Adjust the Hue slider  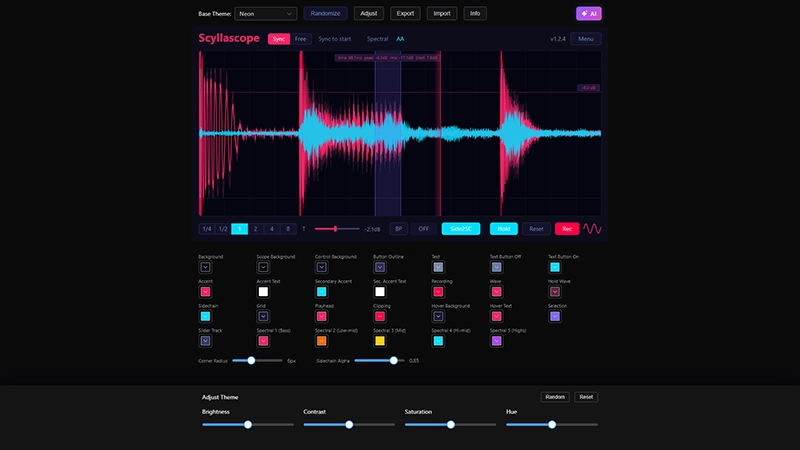click(x=551, y=424)
